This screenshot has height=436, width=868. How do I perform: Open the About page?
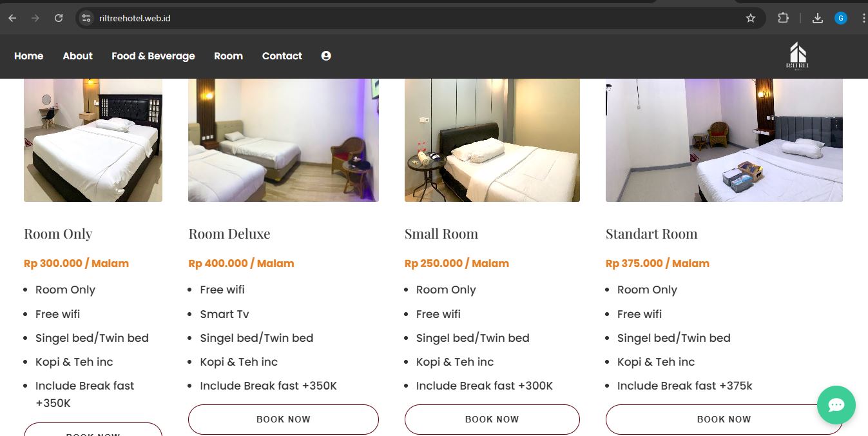[77, 56]
